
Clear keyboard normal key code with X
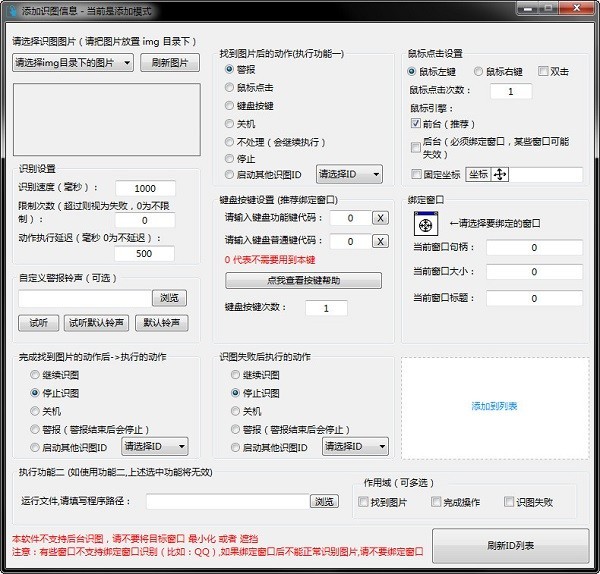click(380, 241)
